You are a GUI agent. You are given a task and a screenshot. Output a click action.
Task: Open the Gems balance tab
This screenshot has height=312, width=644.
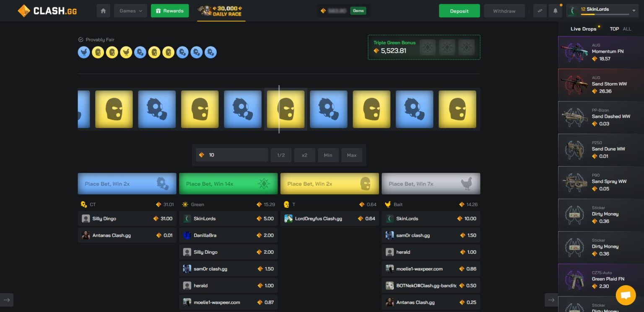358,11
